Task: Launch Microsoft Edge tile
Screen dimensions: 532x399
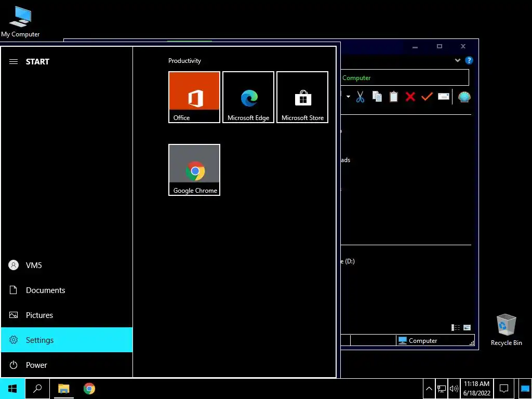Action: coord(248,97)
